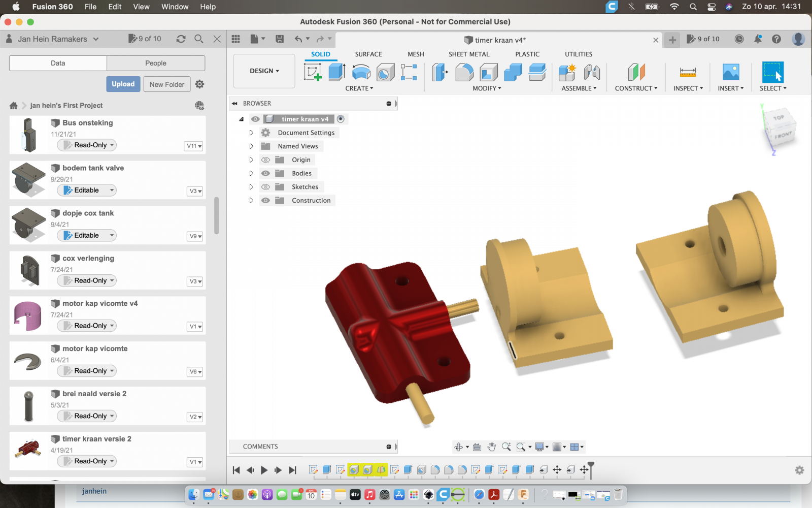The image size is (812, 508).
Task: Switch to the MESH tab
Action: [x=416, y=54]
